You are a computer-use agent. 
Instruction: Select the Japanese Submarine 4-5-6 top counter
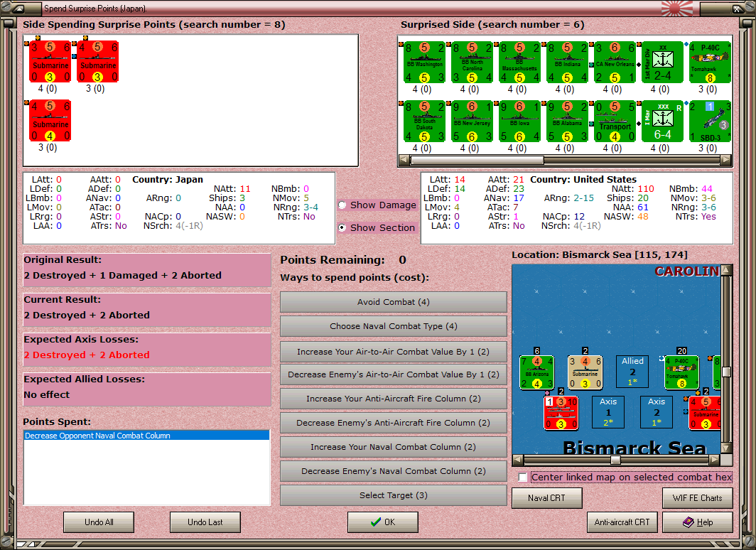click(x=98, y=62)
